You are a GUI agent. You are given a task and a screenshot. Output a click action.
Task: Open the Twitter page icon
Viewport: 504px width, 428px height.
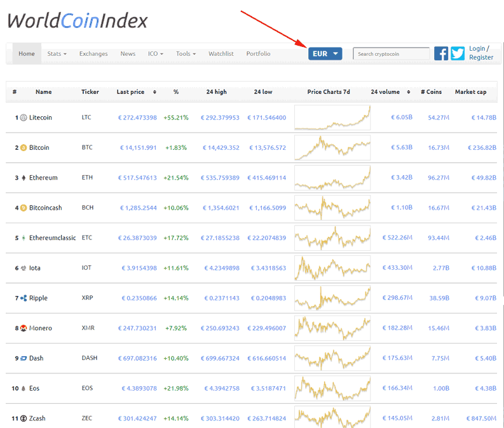[458, 53]
